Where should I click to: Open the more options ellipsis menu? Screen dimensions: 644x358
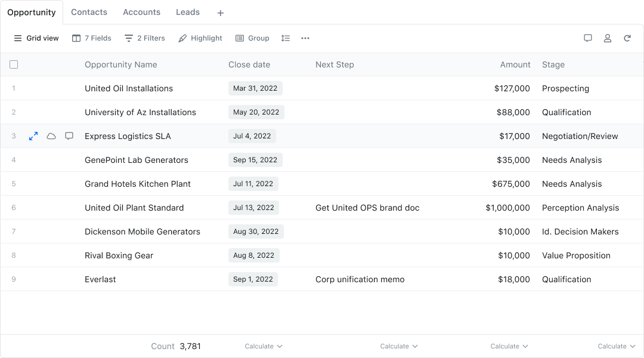click(305, 38)
